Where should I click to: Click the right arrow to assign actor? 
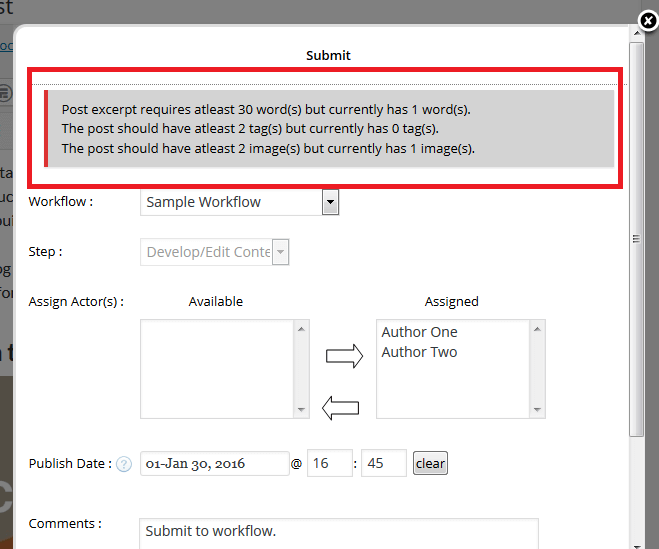(344, 357)
